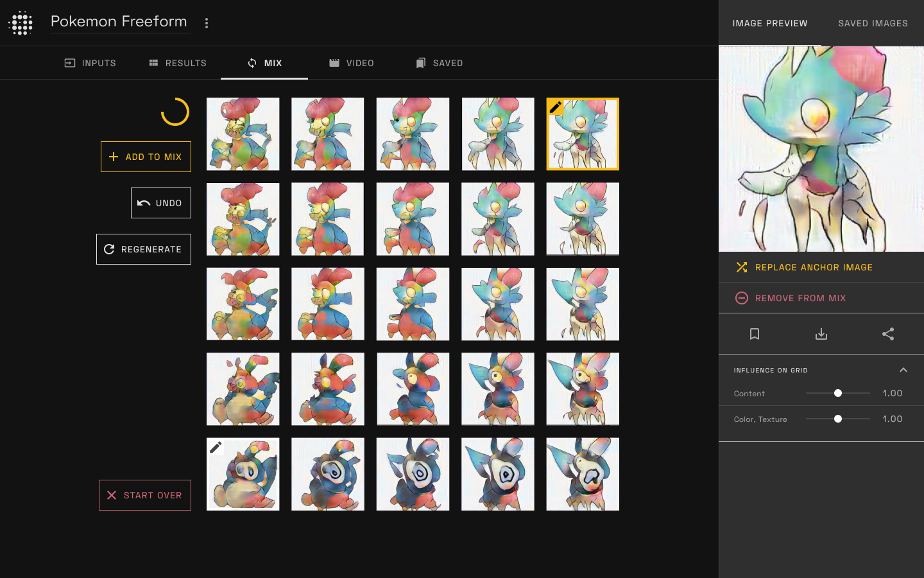Select second row, first column grid thumbnail
The image size is (924, 578).
[x=243, y=219]
